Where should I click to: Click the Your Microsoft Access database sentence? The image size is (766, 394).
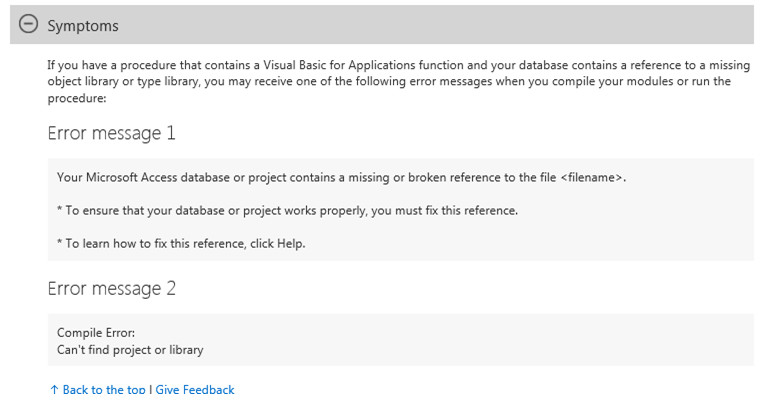[x=341, y=177]
